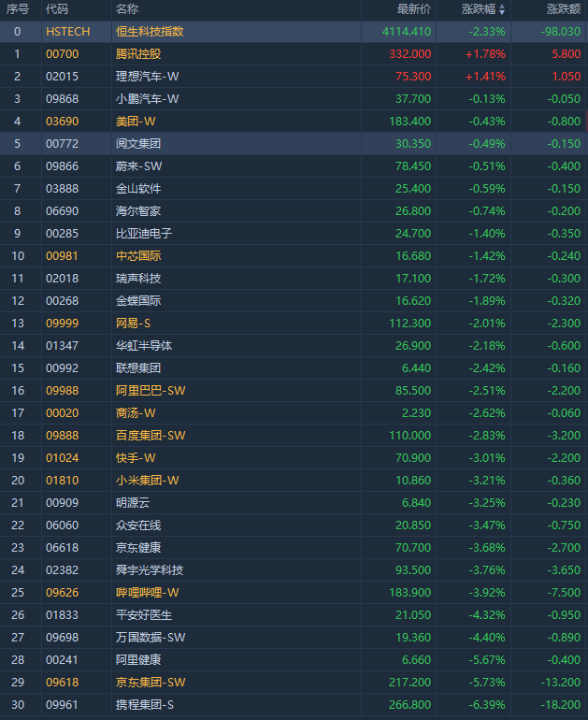Click stock code HSTECH
Viewport: 588px width, 720px height.
point(68,32)
